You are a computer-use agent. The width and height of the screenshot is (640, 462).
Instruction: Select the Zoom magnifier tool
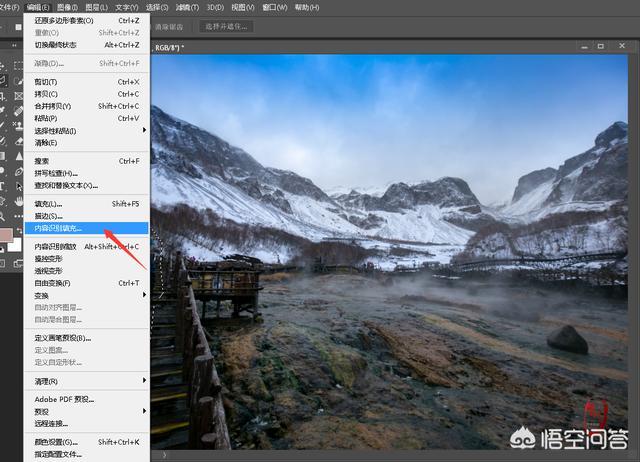[4, 215]
